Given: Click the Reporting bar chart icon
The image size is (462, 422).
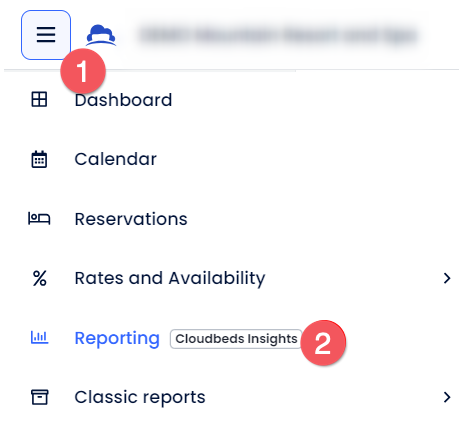Looking at the screenshot, I should pos(40,338).
